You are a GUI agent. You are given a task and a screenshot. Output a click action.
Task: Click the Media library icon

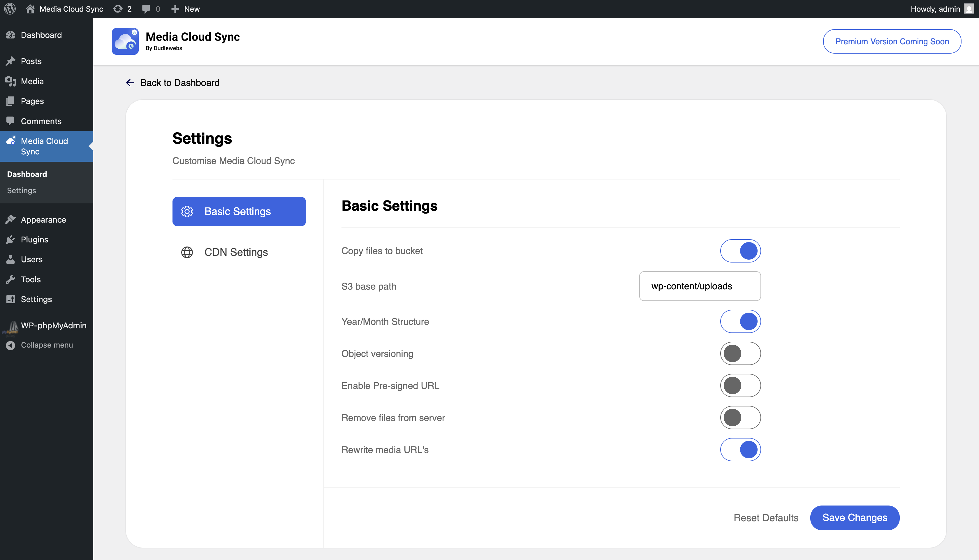(x=10, y=81)
